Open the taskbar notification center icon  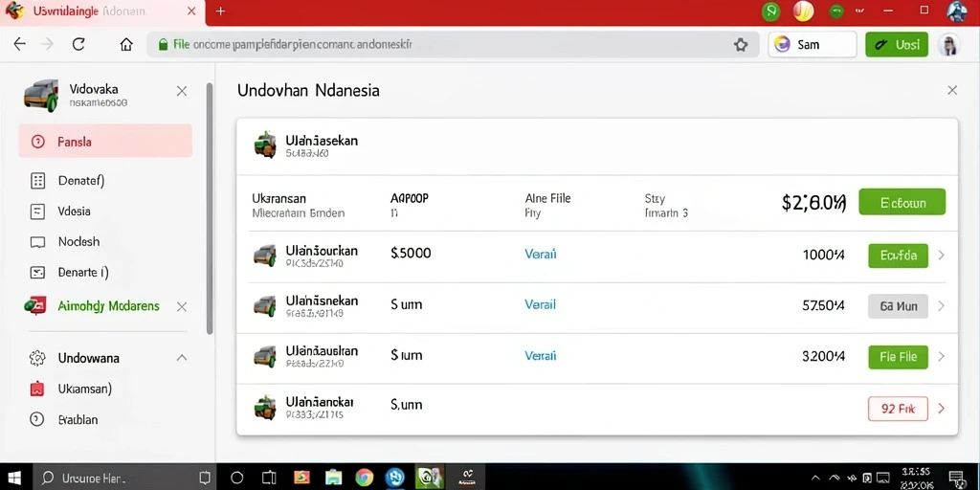[956, 479]
